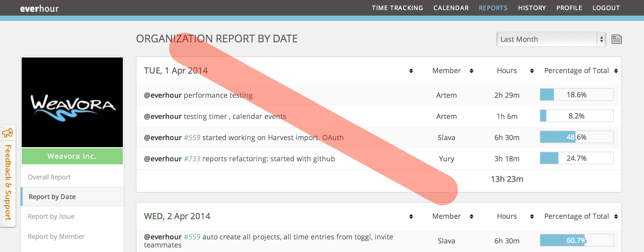The image size is (644, 252).
Task: Click the Hours sort chevrons under WED, 2 Apr
Action: (531, 216)
